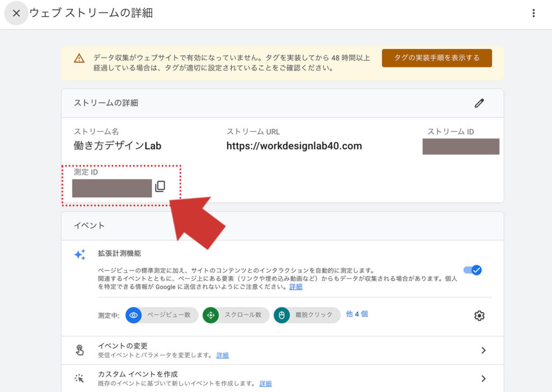This screenshot has width=552, height=392.
Task: Click the ページビュー数 measurement chip
Action: point(160,315)
